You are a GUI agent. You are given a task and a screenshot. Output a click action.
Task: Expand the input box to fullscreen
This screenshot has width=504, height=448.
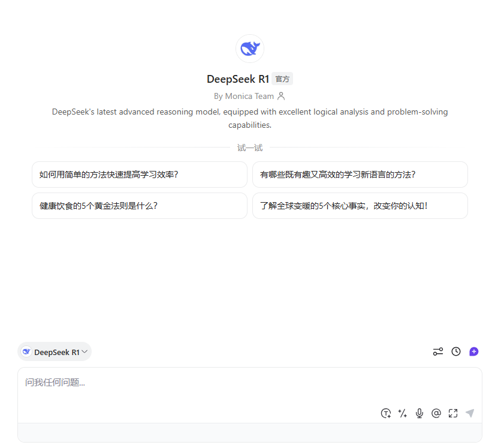(x=453, y=413)
